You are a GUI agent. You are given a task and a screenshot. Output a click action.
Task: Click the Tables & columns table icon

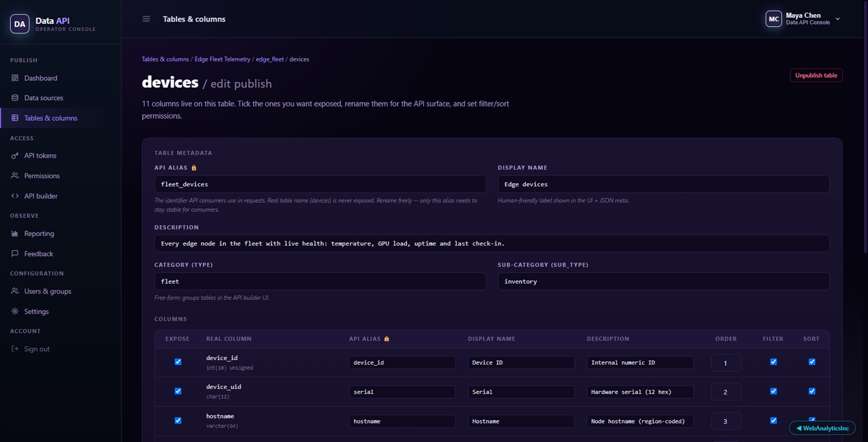pyautogui.click(x=15, y=118)
